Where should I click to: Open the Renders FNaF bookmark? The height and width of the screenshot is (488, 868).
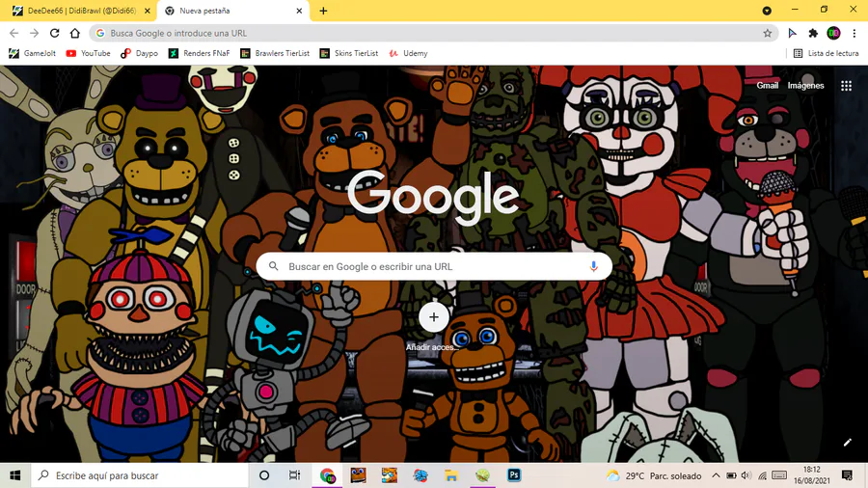click(x=200, y=53)
